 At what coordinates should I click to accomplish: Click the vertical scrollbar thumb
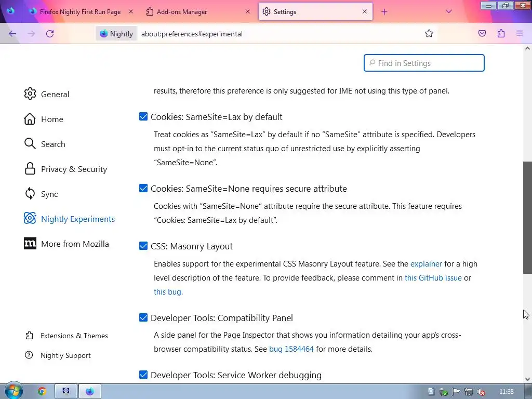point(527,217)
